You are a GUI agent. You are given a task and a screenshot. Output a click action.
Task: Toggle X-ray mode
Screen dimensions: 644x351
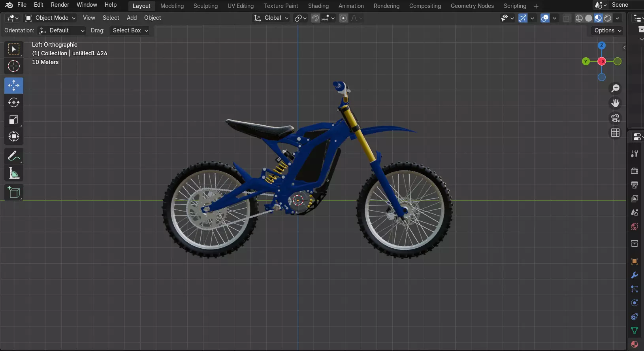click(567, 18)
